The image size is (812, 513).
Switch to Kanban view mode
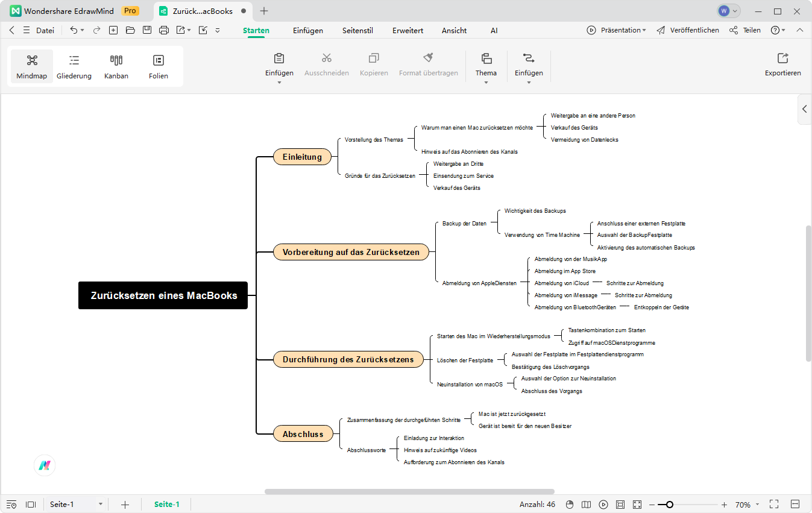pyautogui.click(x=116, y=66)
